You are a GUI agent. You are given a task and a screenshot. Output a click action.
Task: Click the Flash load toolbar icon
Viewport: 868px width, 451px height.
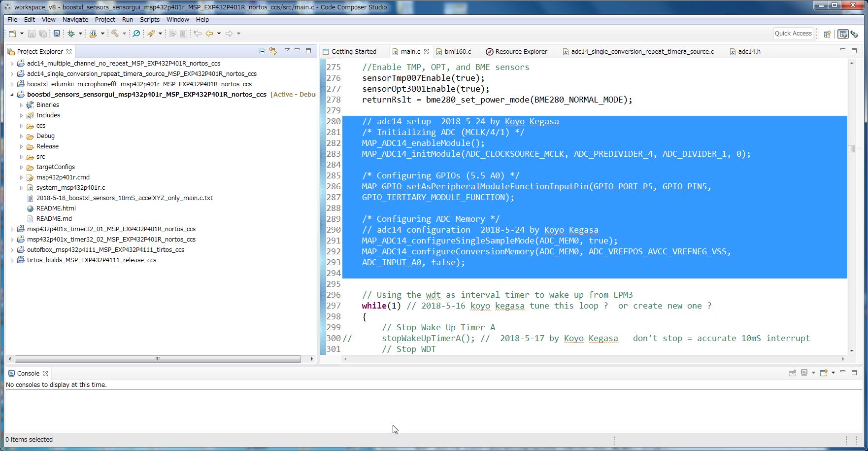tap(93, 34)
